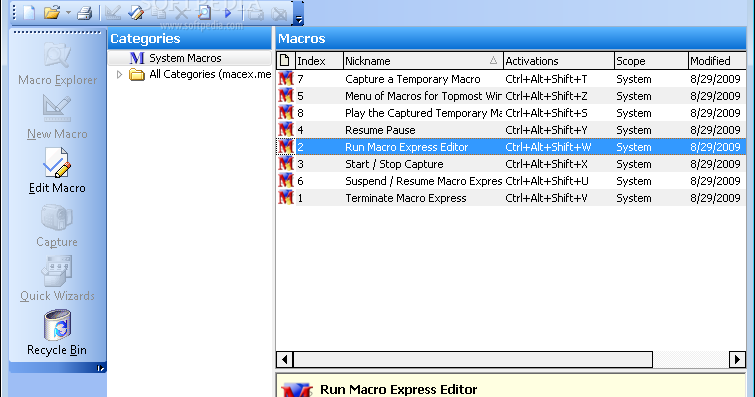The width and height of the screenshot is (755, 397).
Task: Open the Recycle Bin in the sidebar
Action: 57,333
